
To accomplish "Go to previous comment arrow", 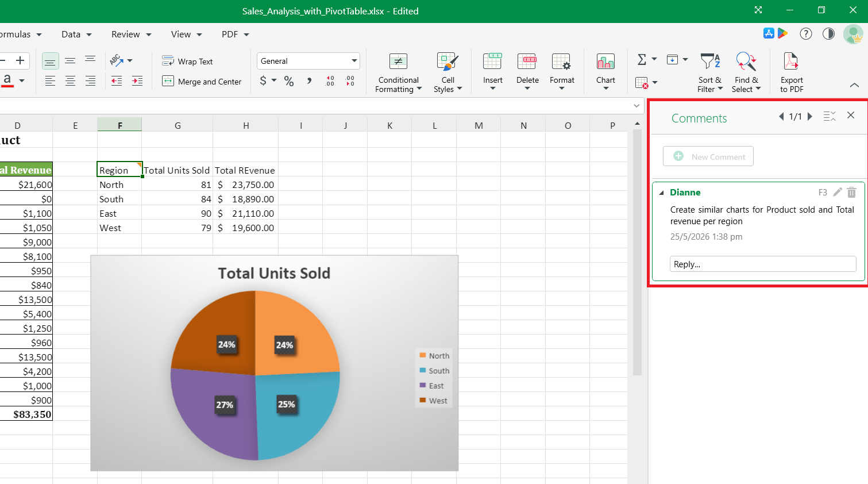I will click(x=781, y=116).
